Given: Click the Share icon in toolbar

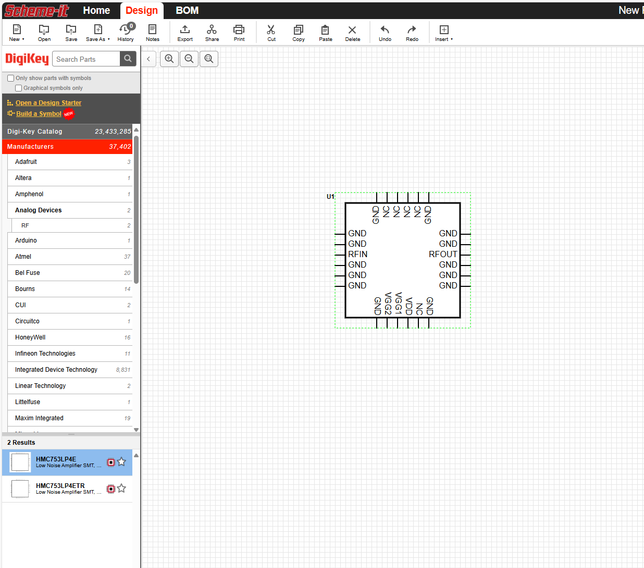Looking at the screenshot, I should [212, 32].
